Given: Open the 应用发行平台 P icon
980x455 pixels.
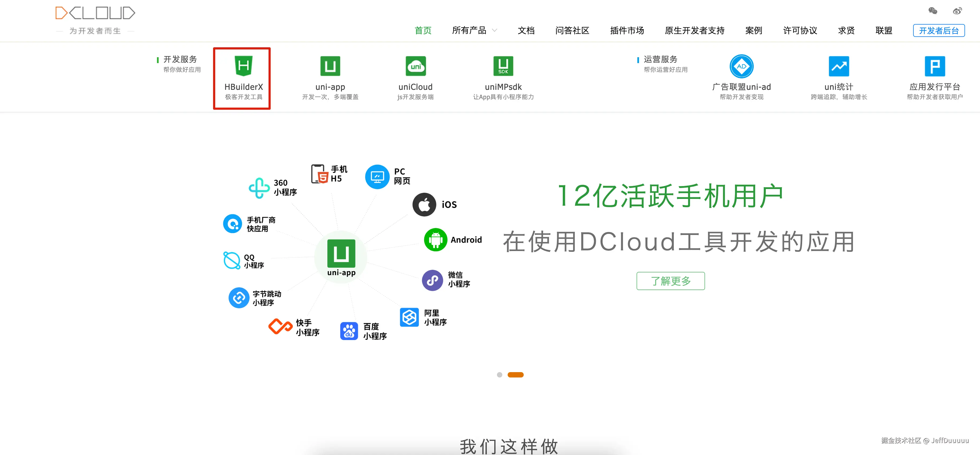Looking at the screenshot, I should pos(934,66).
